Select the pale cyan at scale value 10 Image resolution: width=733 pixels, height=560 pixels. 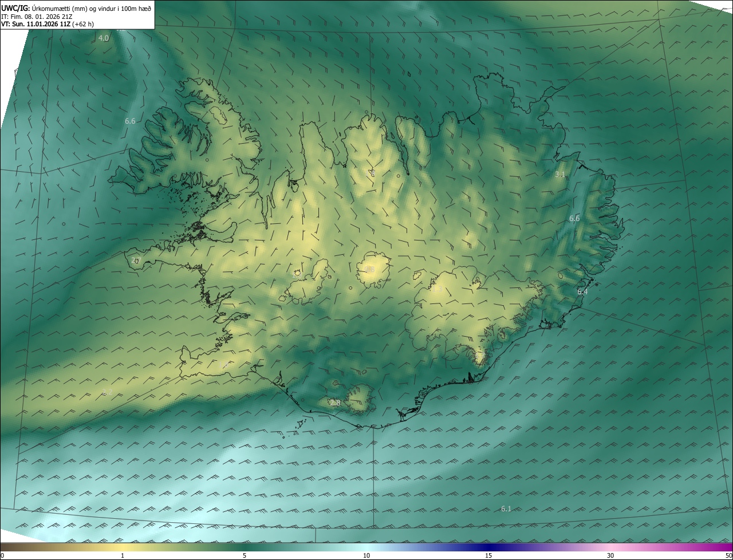pyautogui.click(x=366, y=547)
